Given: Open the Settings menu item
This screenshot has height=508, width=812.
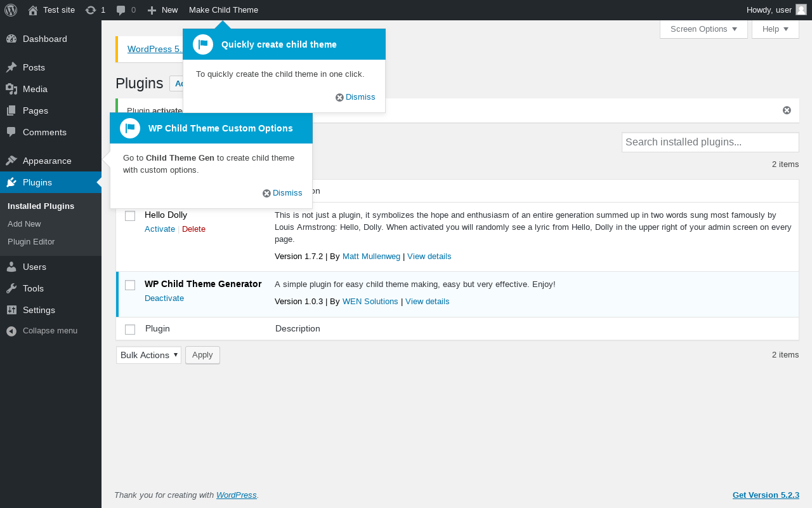Looking at the screenshot, I should 51,310.
